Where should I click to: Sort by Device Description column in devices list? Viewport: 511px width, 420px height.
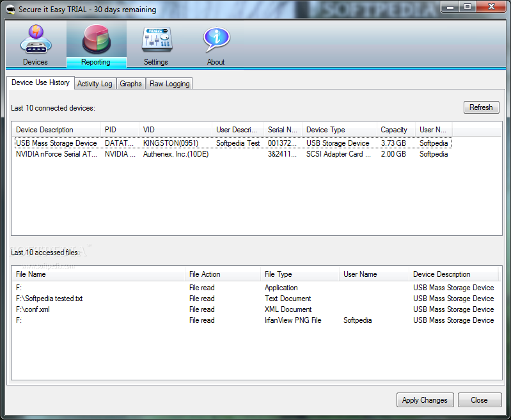[x=56, y=130]
